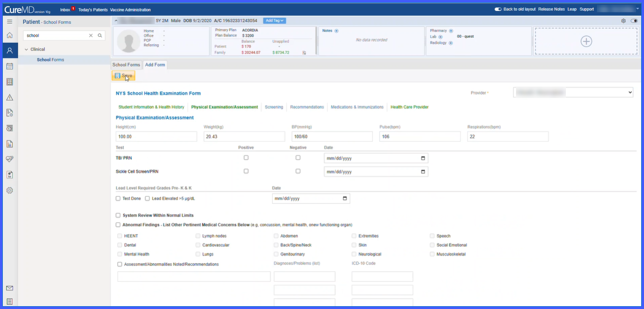Viewport: 644px width, 309px height.
Task: Click the search magnifier in the patient menu
Action: pyautogui.click(x=100, y=35)
